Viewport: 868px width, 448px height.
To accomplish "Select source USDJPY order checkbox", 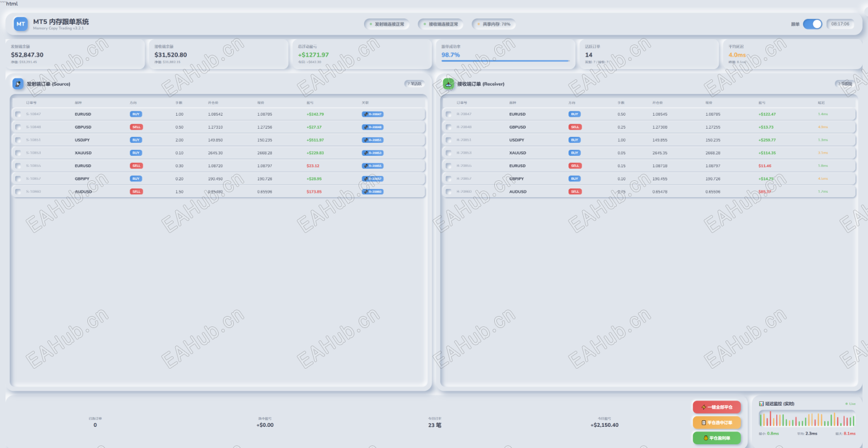I will 18,140.
